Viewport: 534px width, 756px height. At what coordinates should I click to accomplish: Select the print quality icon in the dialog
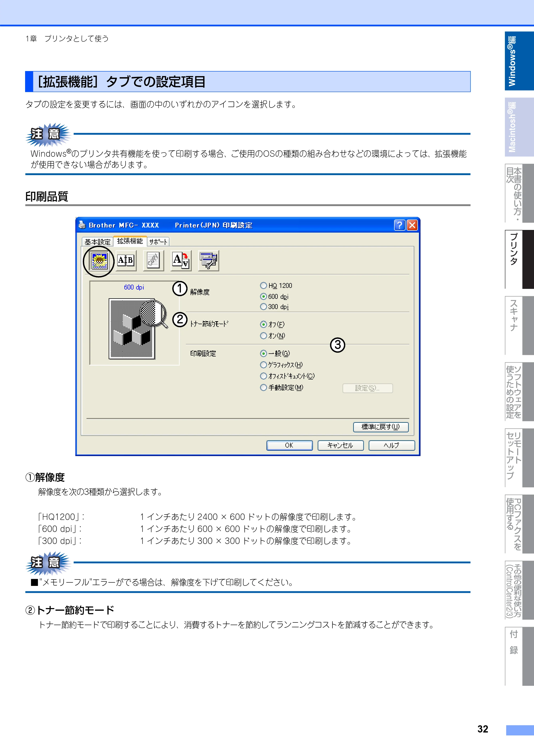[x=99, y=261]
